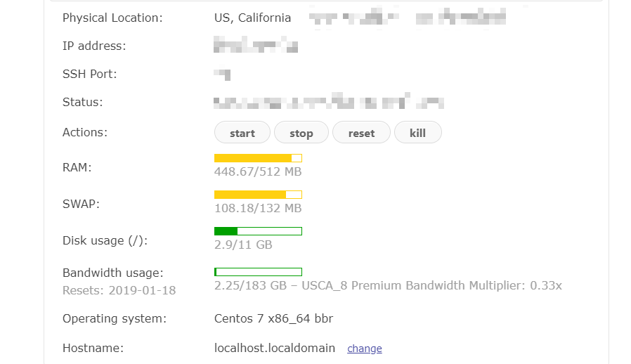Click the blurred SSH port value

click(x=223, y=74)
